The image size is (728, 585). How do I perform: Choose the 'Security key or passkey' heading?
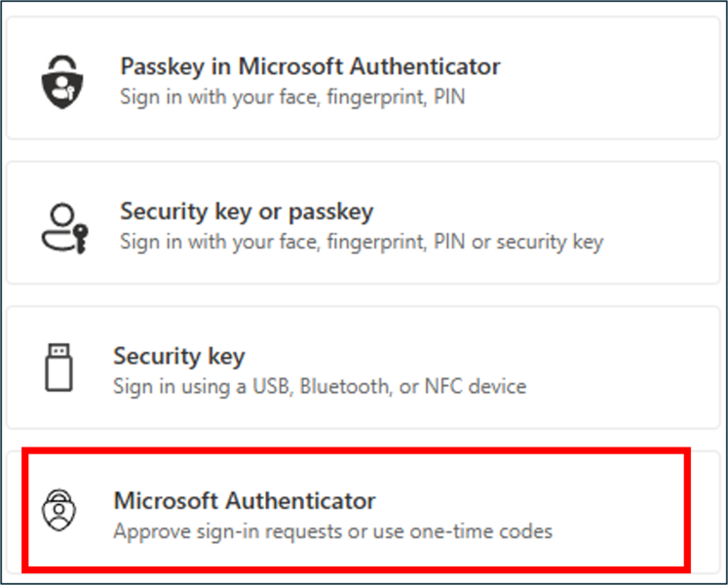pyautogui.click(x=247, y=211)
